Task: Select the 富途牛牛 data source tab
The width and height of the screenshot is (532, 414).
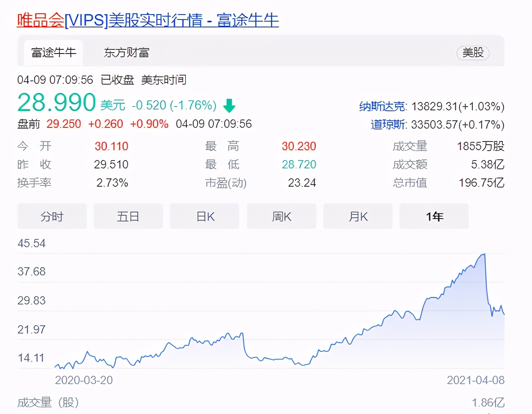Action: 53,53
